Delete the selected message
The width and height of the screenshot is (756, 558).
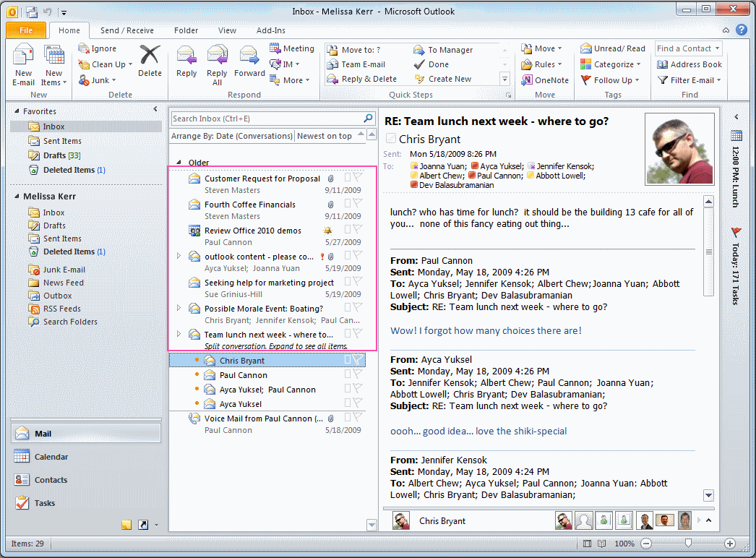click(x=150, y=60)
